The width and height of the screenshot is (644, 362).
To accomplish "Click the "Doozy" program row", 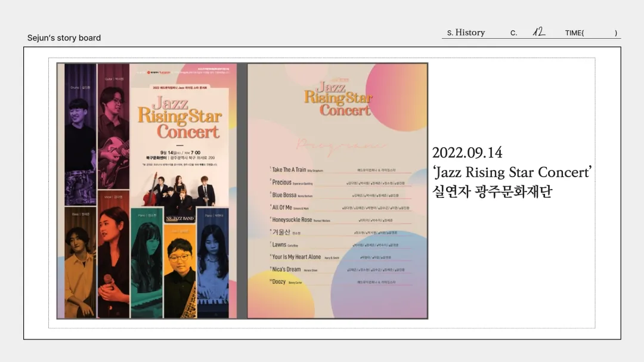I will [x=341, y=282].
